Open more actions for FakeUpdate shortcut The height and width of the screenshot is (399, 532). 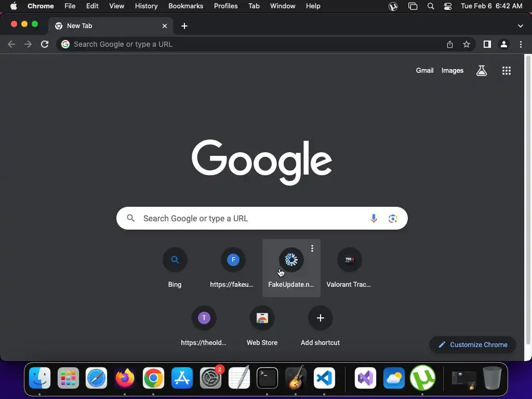pyautogui.click(x=312, y=249)
